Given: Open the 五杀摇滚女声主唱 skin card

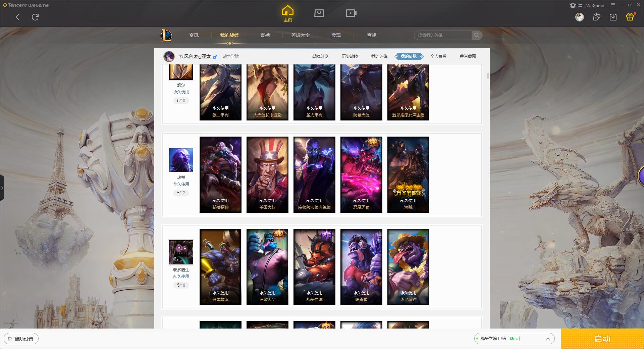Looking at the screenshot, I should click(x=408, y=92).
